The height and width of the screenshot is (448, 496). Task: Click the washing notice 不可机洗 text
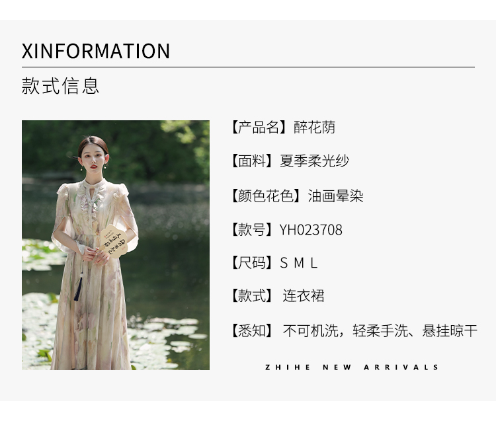point(311,330)
